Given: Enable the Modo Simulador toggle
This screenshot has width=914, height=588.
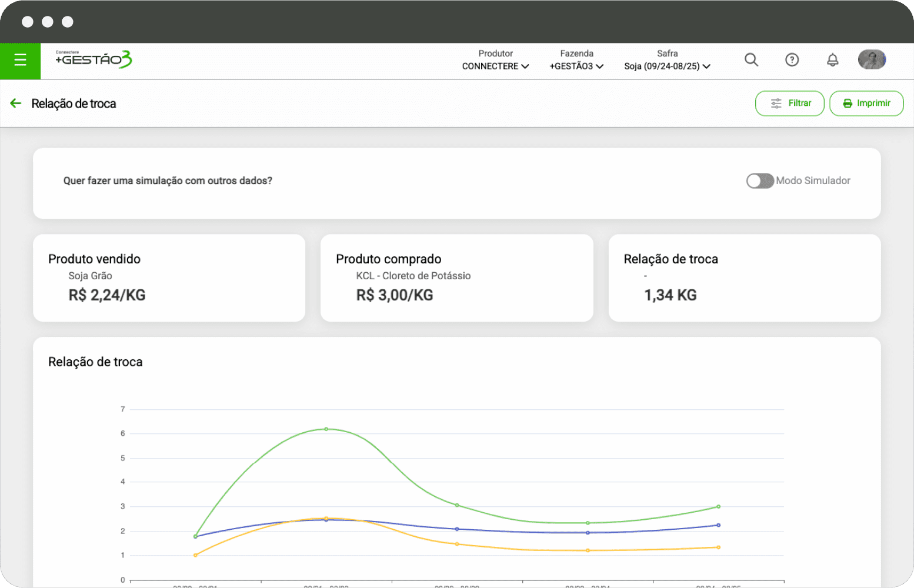Looking at the screenshot, I should (759, 181).
